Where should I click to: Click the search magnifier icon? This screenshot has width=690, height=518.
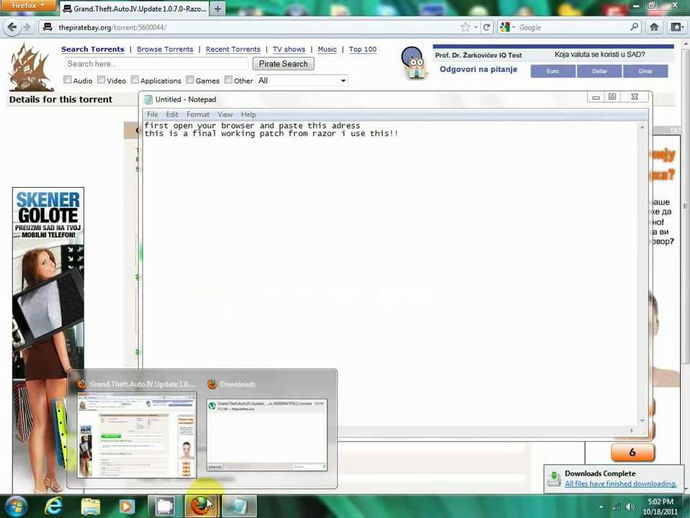tap(634, 27)
